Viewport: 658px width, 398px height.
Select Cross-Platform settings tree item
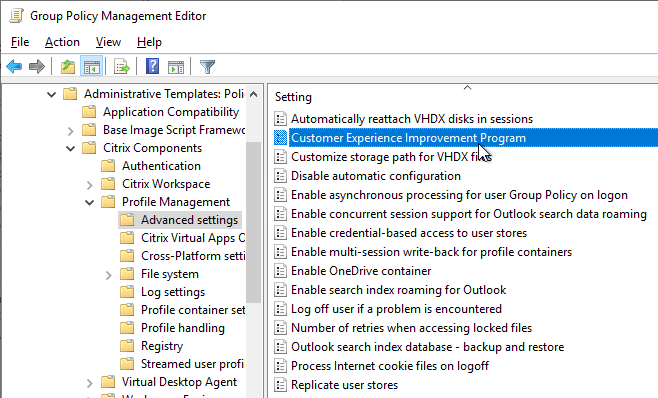(x=193, y=256)
